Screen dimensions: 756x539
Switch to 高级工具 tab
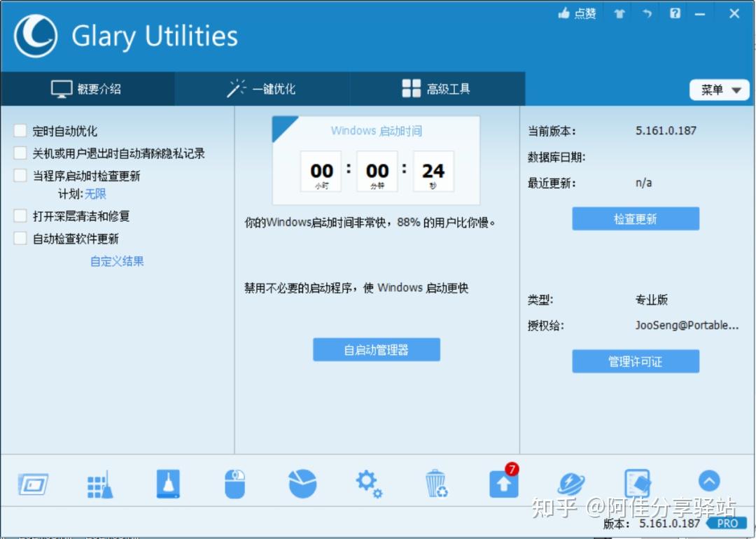437,89
